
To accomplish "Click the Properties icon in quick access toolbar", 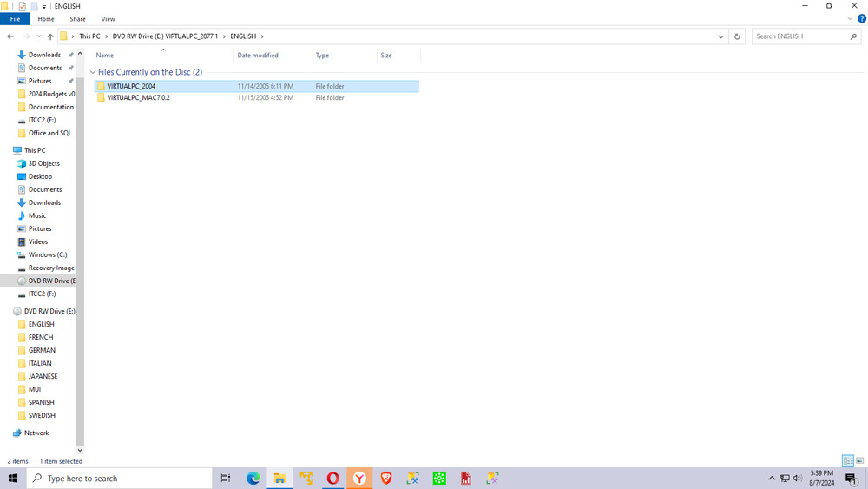I will (22, 6).
